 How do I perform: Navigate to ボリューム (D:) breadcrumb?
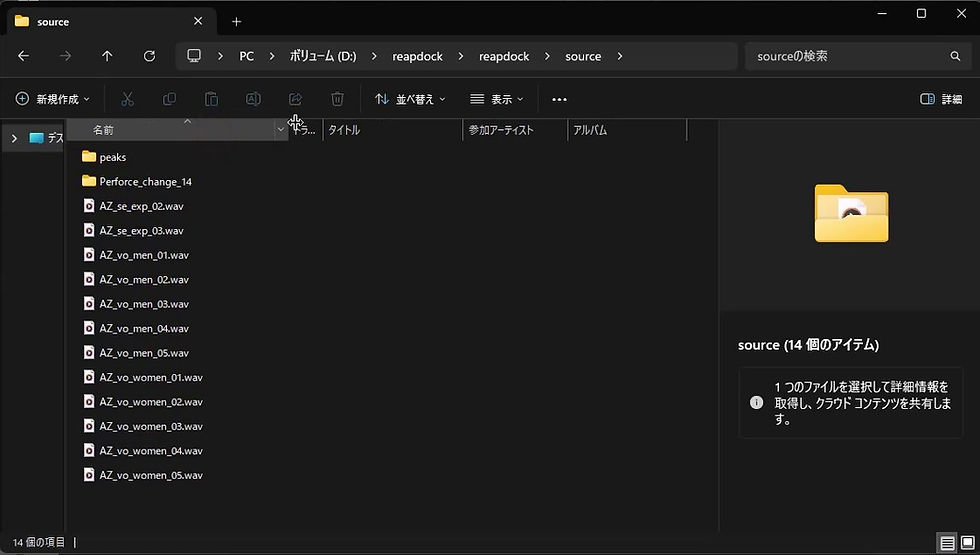[x=322, y=56]
